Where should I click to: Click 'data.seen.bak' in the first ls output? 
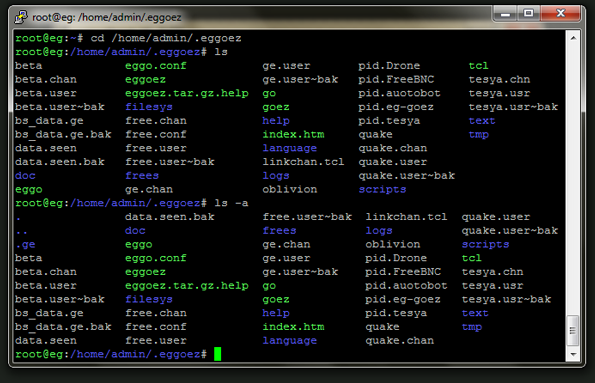[60, 162]
